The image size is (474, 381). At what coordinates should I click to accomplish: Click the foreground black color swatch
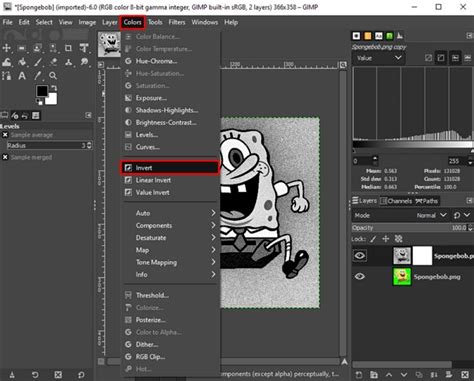[x=41, y=91]
